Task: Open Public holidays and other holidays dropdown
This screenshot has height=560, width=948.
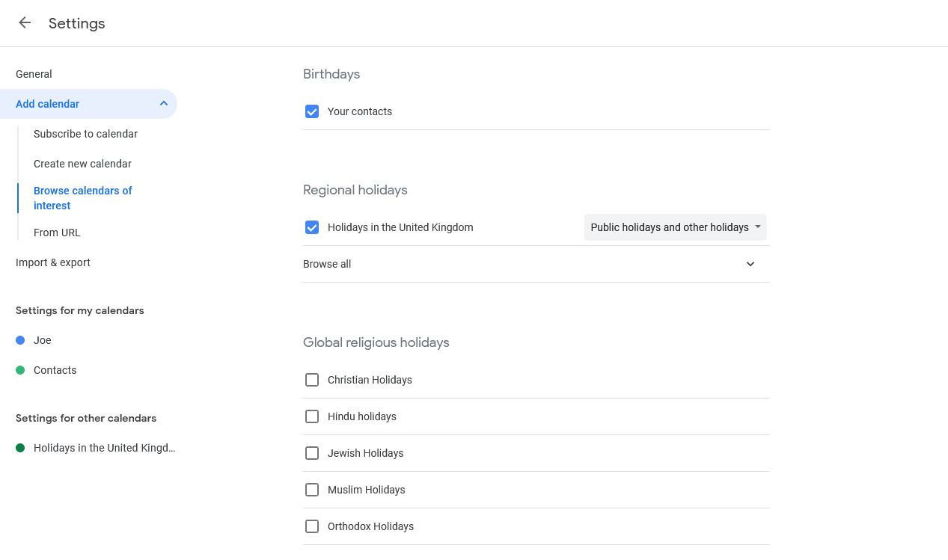Action: coord(675,227)
